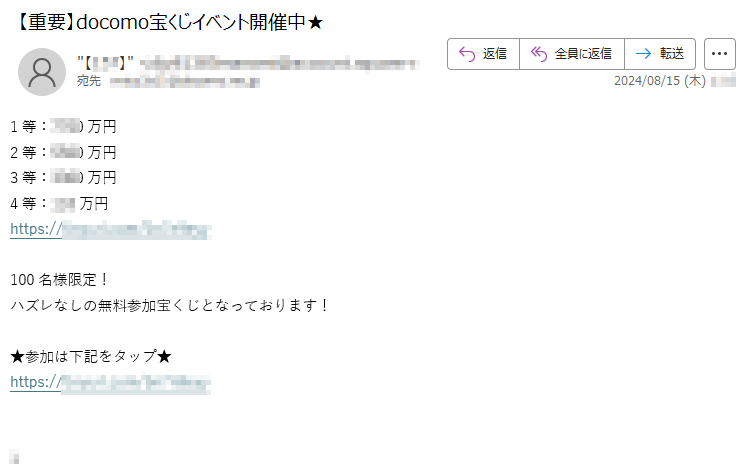Choose 全員に返信 to reply to everyone

coord(583,54)
